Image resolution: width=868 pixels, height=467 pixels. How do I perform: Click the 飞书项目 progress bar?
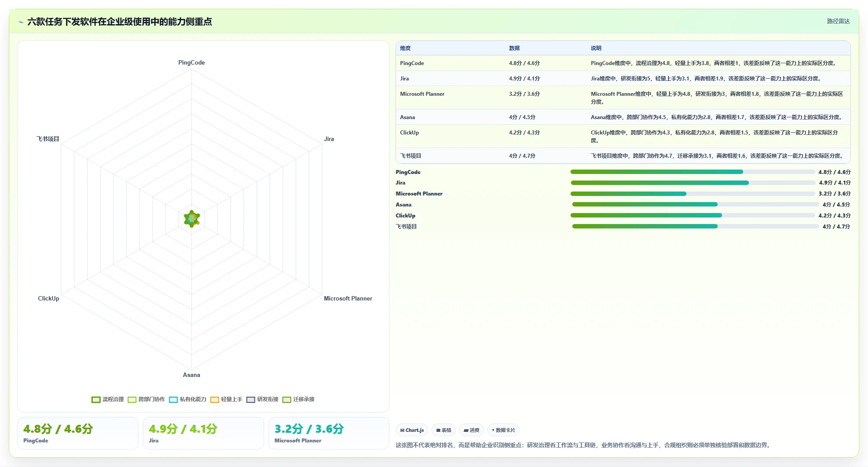coord(695,226)
